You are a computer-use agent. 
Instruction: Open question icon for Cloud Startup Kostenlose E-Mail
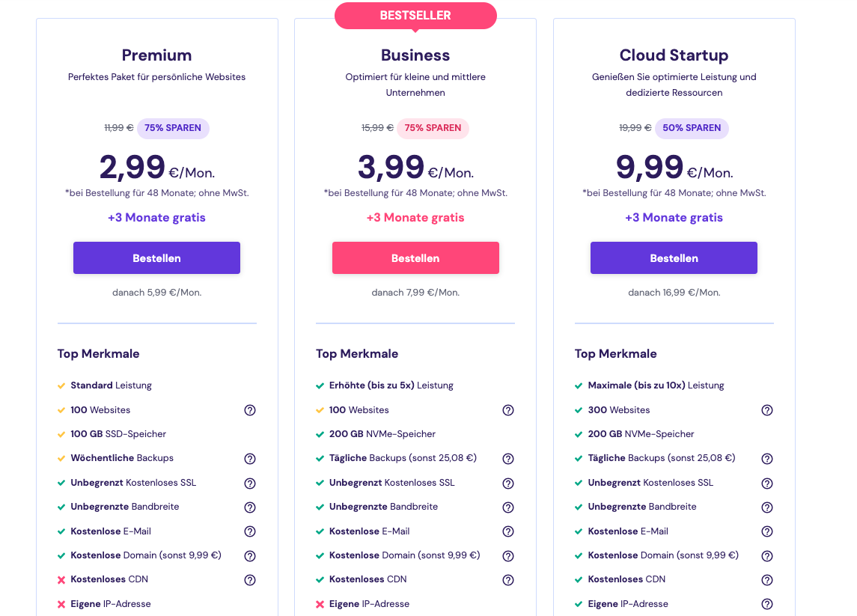pos(767,531)
